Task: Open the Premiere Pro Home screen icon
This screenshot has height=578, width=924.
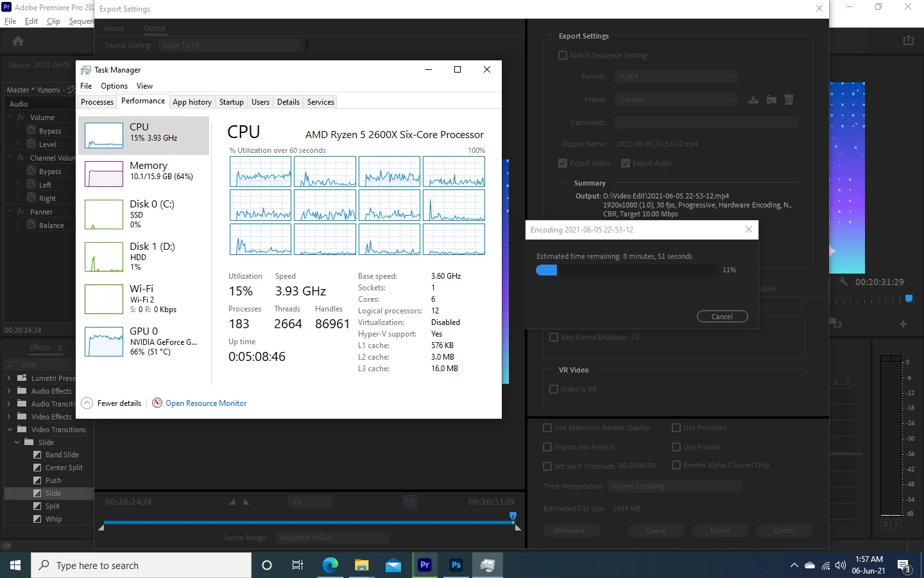Action: click(18, 41)
